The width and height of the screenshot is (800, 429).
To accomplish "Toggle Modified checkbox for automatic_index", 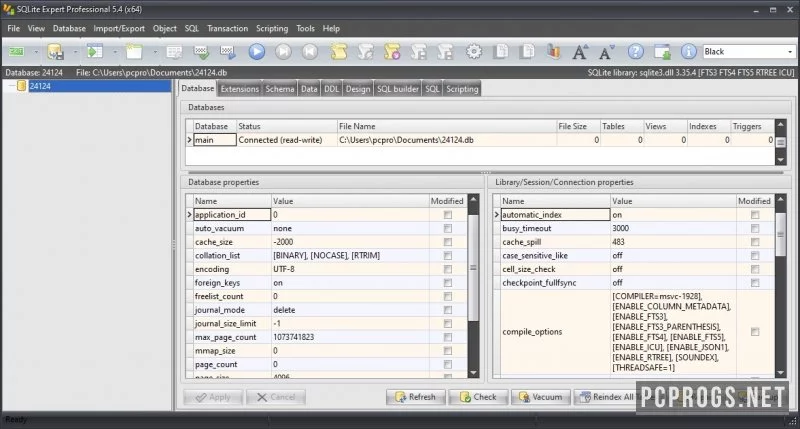I will [755, 215].
